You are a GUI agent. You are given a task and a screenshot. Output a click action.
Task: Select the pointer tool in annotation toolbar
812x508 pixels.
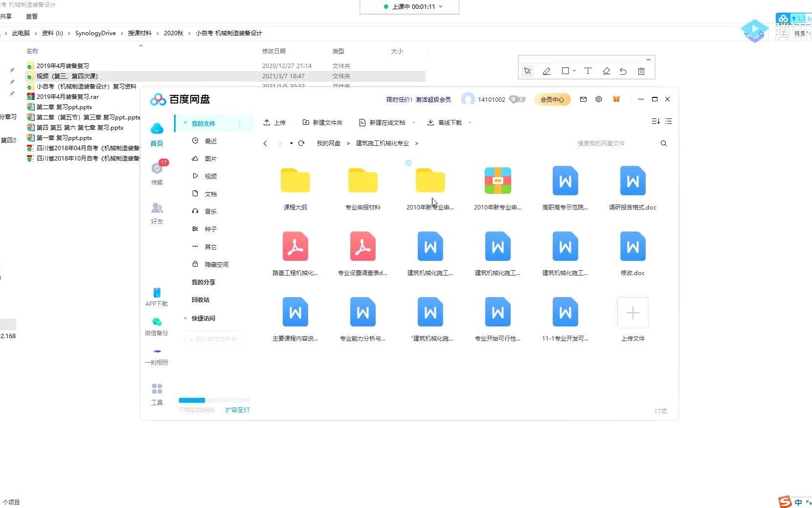tap(527, 71)
